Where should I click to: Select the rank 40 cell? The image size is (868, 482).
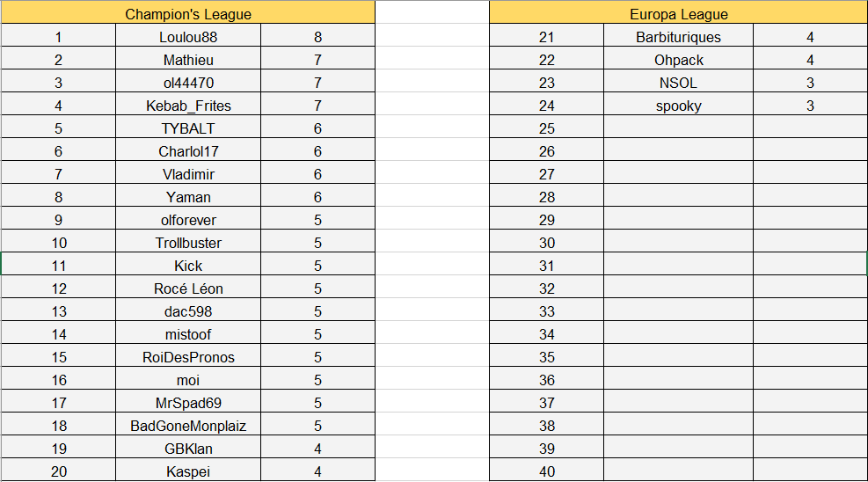547,471
